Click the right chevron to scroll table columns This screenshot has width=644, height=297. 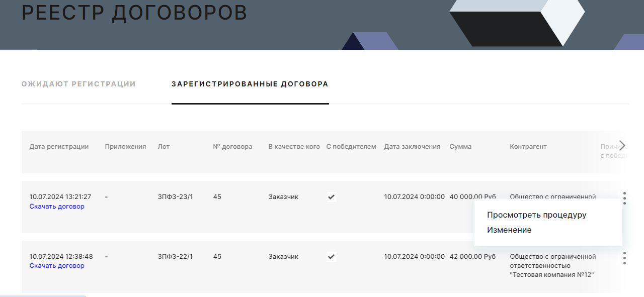(622, 146)
